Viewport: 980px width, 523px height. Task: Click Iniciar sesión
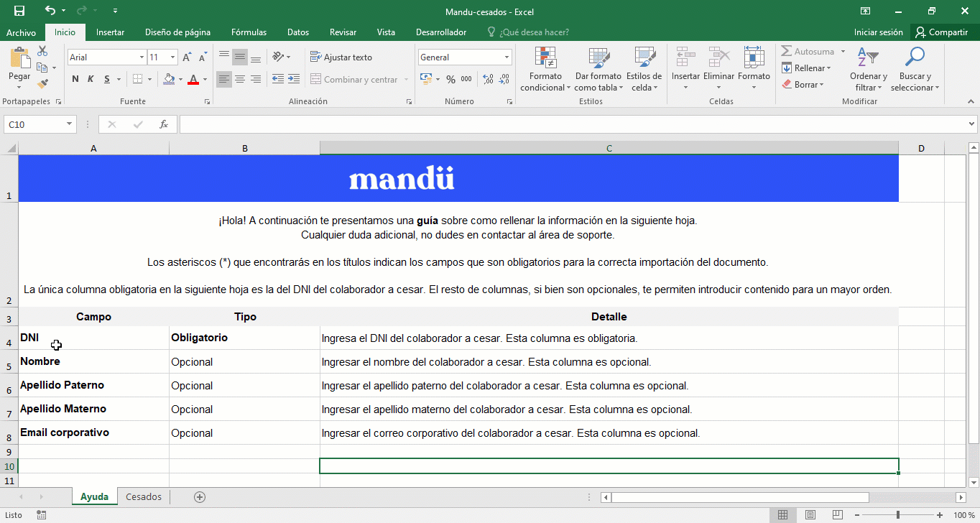tap(878, 32)
